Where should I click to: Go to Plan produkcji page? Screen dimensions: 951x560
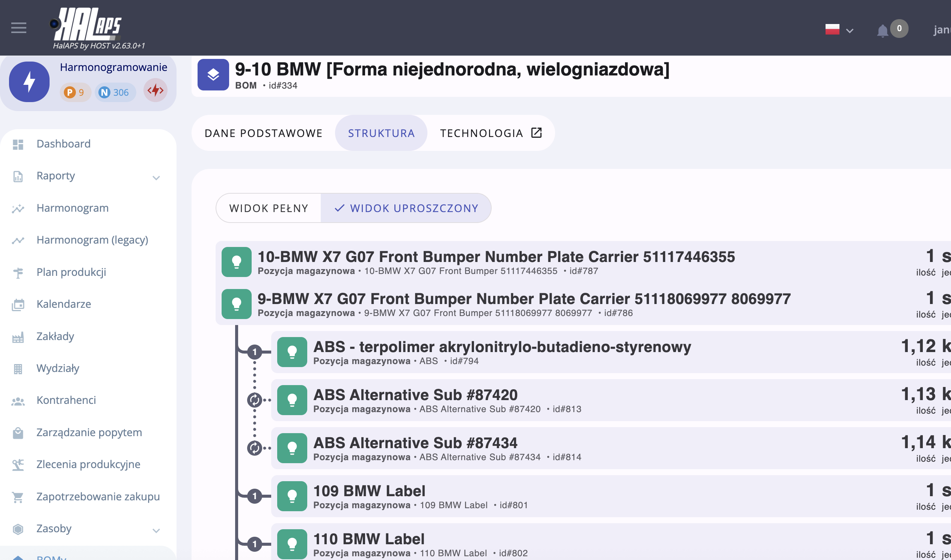coord(71,272)
